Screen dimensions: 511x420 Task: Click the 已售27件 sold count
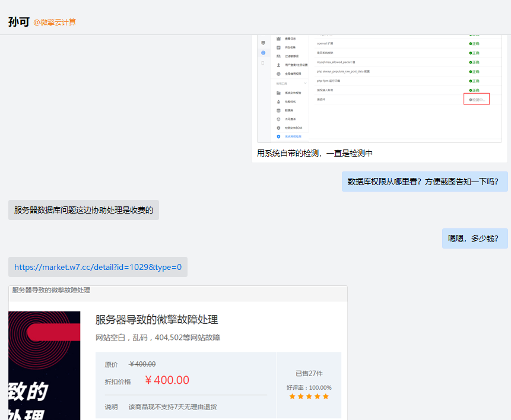(x=309, y=373)
